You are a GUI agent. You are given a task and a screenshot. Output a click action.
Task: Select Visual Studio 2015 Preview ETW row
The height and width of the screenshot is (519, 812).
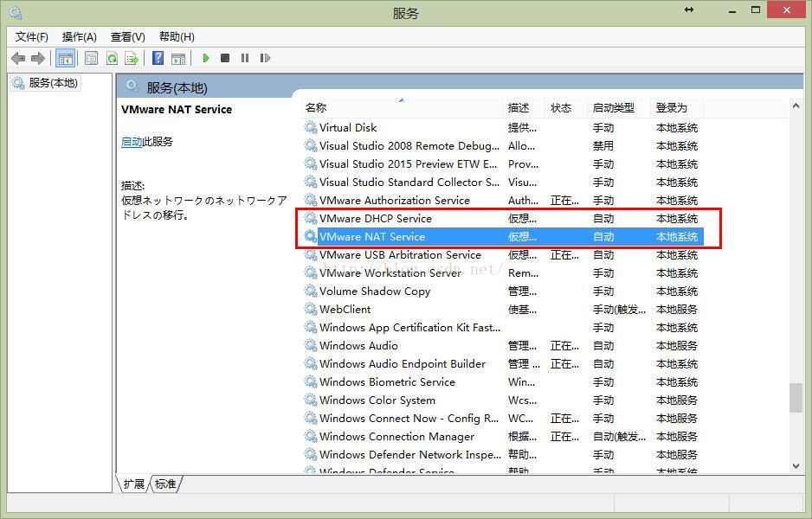point(501,164)
